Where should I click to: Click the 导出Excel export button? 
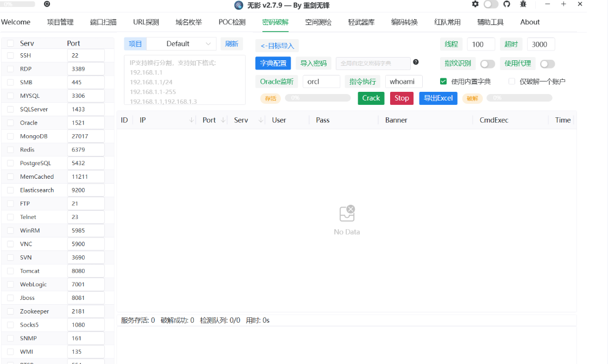pos(438,98)
